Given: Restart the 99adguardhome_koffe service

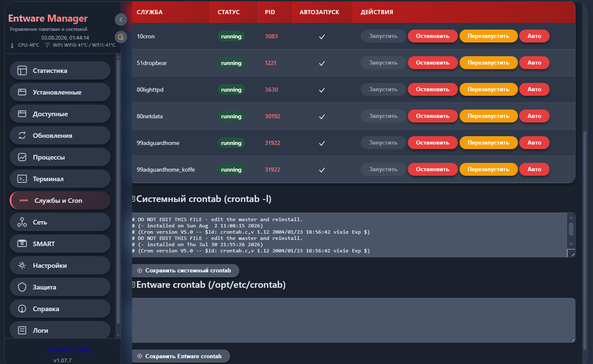Looking at the screenshot, I should coord(488,170).
